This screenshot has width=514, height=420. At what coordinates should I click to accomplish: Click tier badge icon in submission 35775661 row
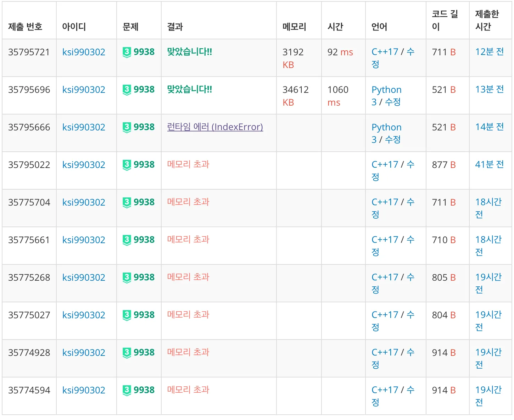pyautogui.click(x=127, y=240)
